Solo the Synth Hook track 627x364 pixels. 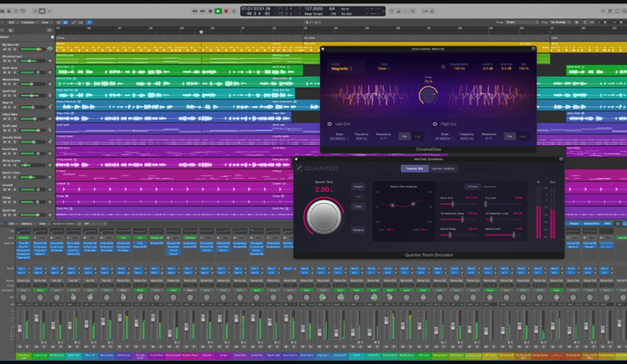pyautogui.click(x=11, y=73)
